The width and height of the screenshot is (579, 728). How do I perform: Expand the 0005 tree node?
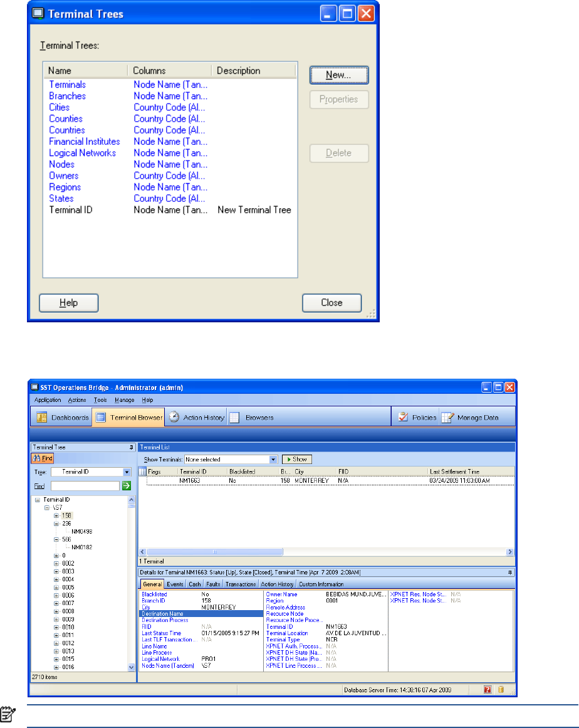56,588
